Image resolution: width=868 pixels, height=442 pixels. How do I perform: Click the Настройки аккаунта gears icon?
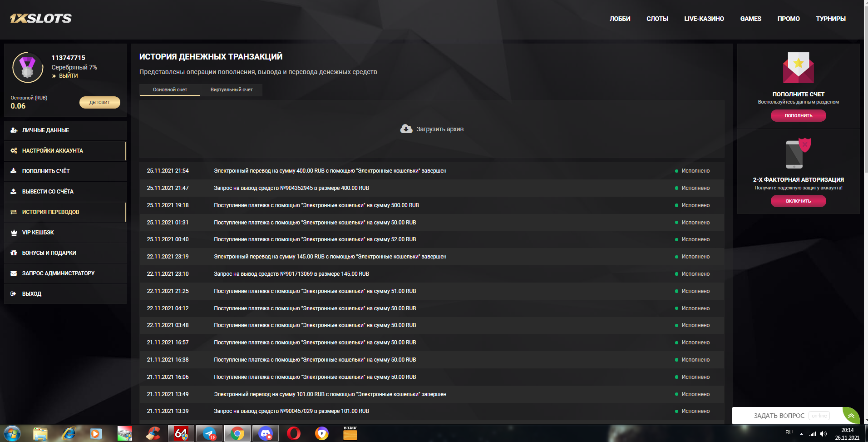coord(14,151)
